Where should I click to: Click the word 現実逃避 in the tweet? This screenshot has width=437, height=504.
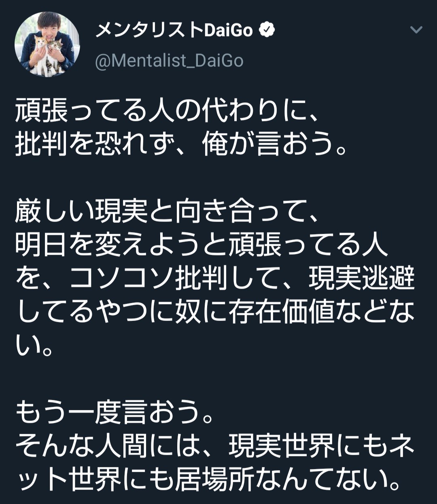[362, 278]
